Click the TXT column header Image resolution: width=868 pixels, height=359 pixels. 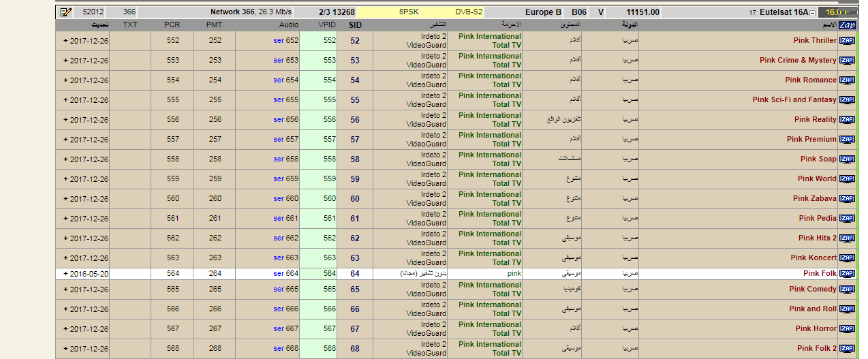[x=130, y=25]
